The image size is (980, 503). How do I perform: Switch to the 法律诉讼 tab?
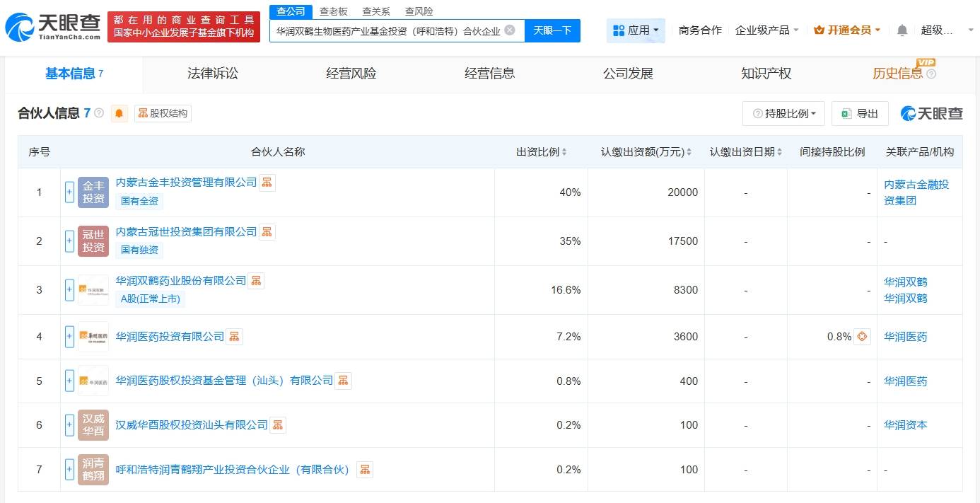coord(213,74)
